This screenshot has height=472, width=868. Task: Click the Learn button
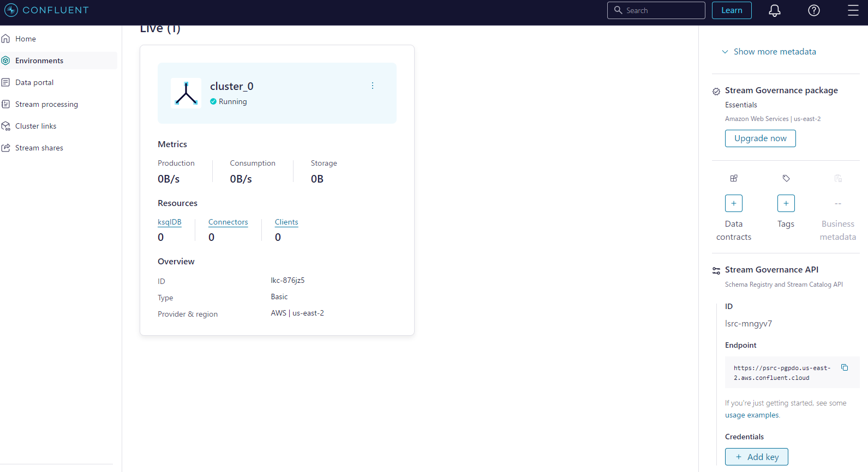tap(732, 10)
